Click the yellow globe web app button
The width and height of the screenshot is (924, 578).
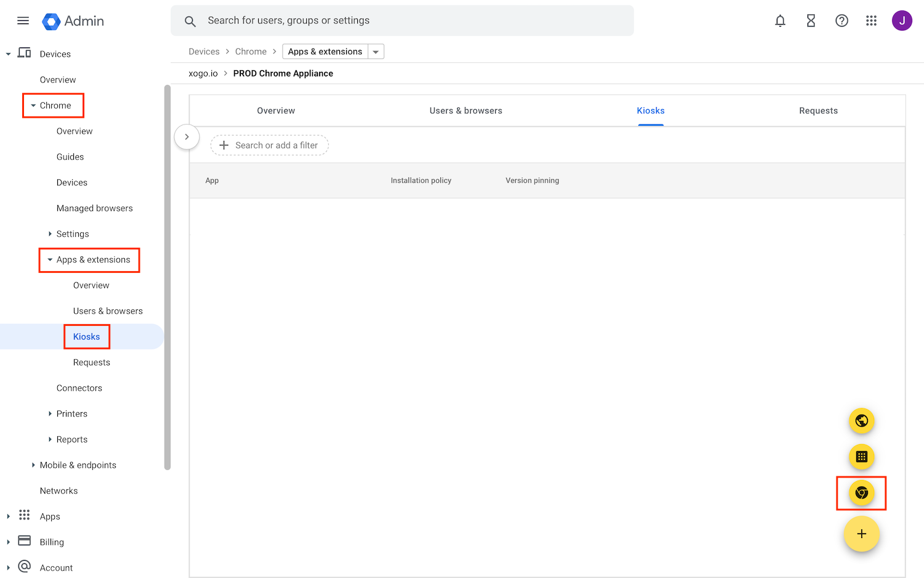[x=861, y=421]
